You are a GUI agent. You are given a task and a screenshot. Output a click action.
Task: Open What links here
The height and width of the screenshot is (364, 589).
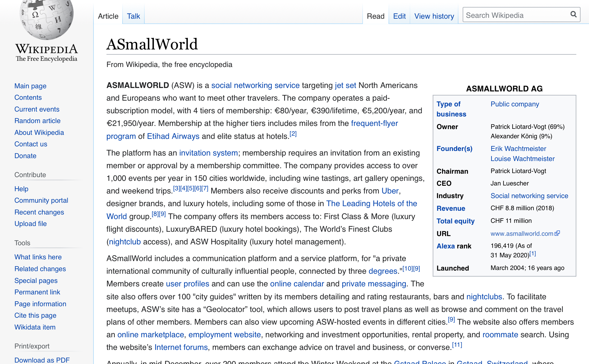tap(38, 257)
